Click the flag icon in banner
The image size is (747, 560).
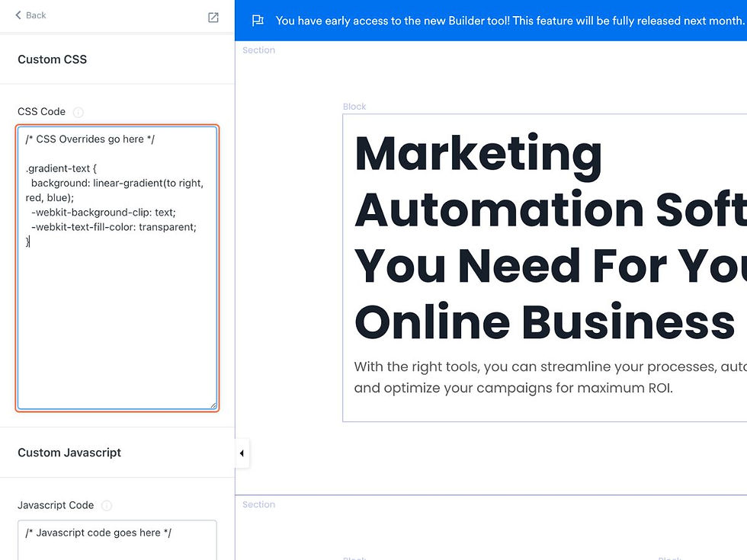(x=258, y=21)
